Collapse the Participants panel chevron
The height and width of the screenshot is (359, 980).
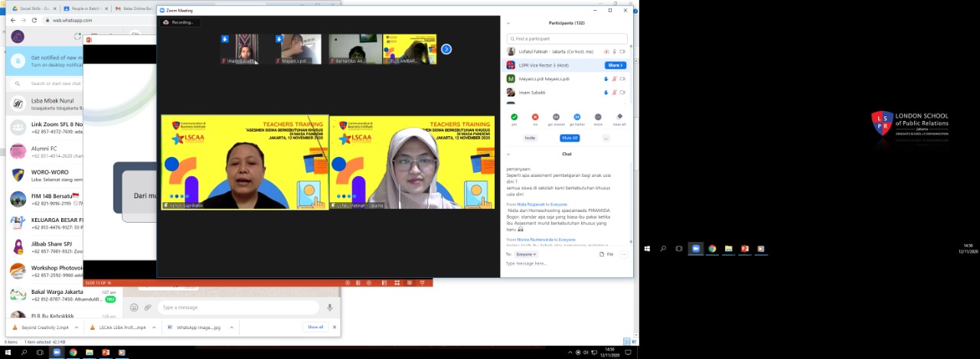click(x=508, y=23)
